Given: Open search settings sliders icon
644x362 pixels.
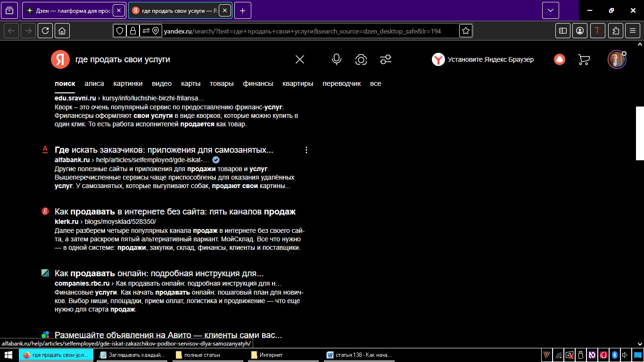Looking at the screenshot, I should click(x=386, y=59).
